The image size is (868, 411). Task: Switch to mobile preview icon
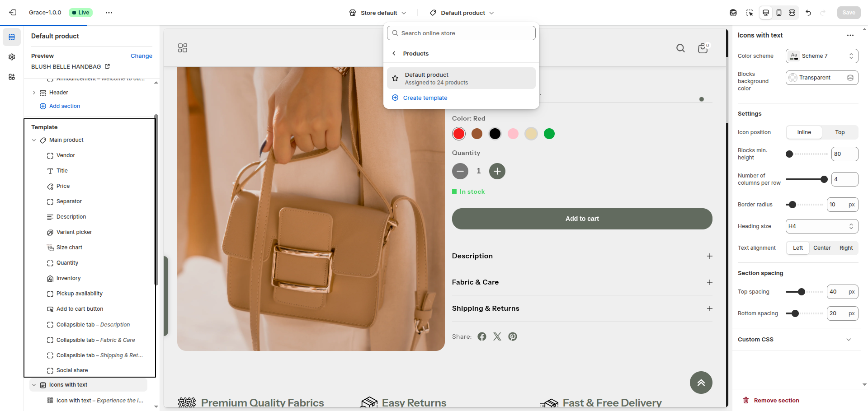779,13
